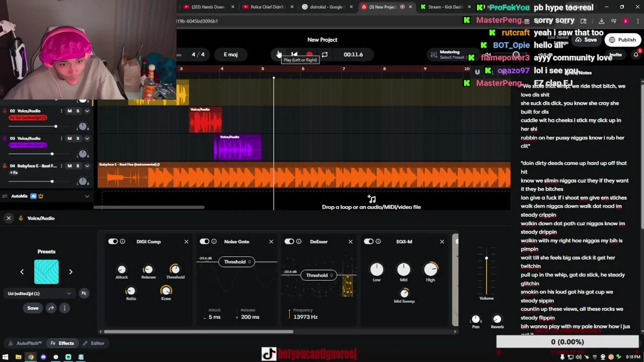This screenshot has height=362, width=644.
Task: Open the Noise Gate Threshold selector
Action: point(236,262)
